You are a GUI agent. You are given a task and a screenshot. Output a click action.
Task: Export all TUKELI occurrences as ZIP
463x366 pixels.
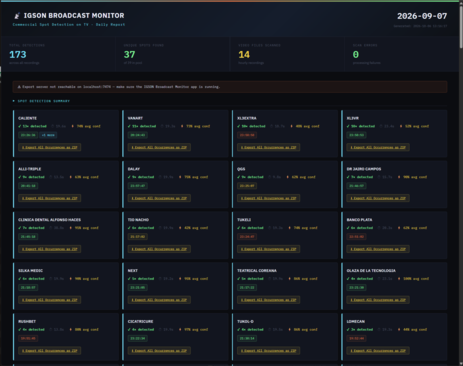coord(268,249)
